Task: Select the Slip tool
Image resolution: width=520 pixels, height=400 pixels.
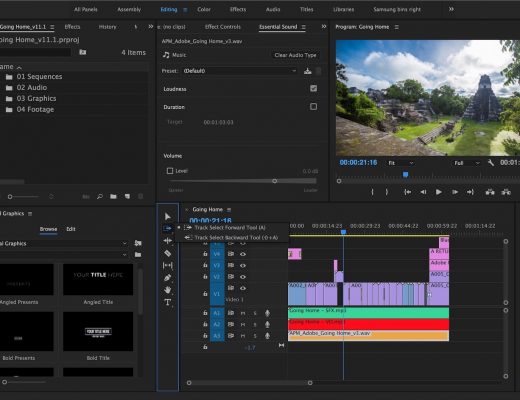Action: pos(168,265)
